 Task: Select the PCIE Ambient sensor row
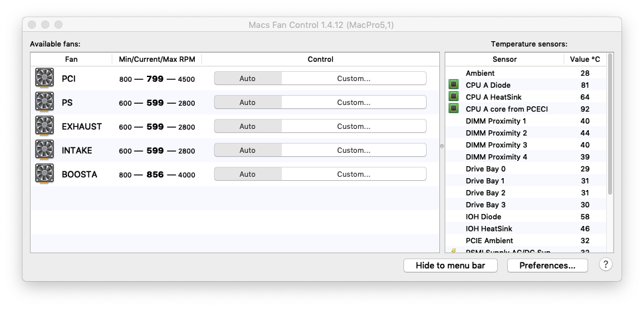tap(526, 241)
